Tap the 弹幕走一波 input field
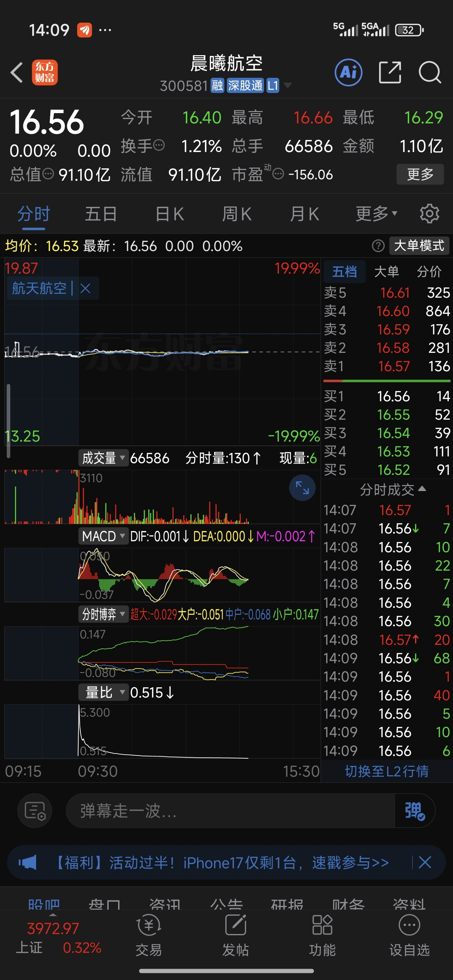Screen dimensions: 453x980 [x=230, y=810]
